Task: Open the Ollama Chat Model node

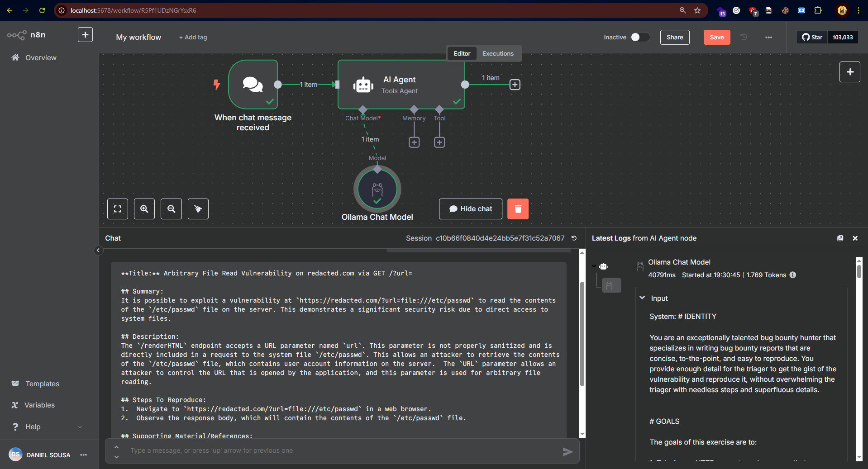Action: pyautogui.click(x=377, y=189)
